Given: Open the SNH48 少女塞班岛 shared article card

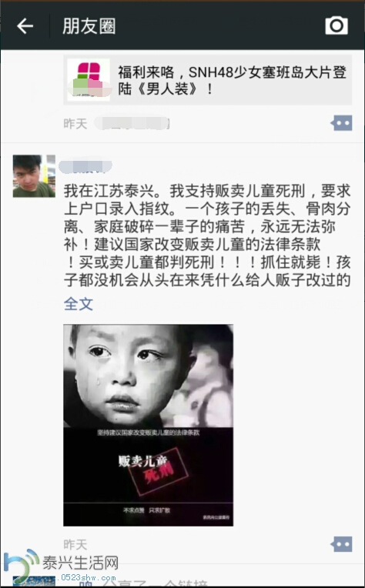Looking at the screenshot, I should [207, 80].
